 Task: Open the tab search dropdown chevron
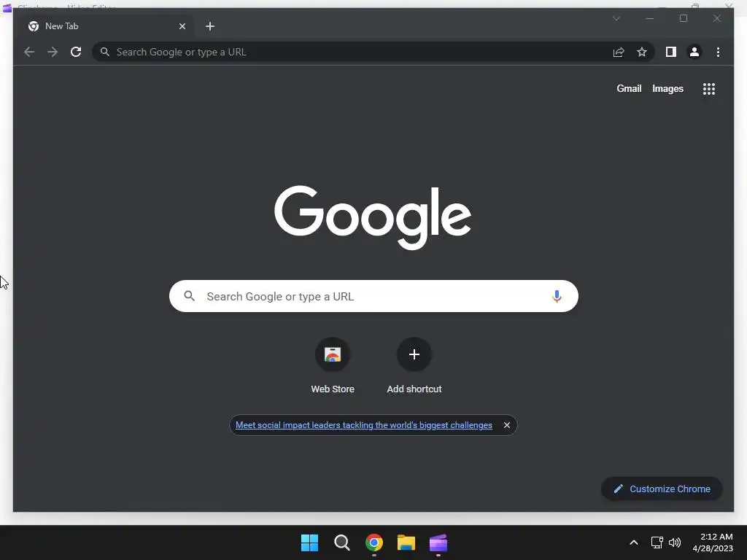coord(616,18)
